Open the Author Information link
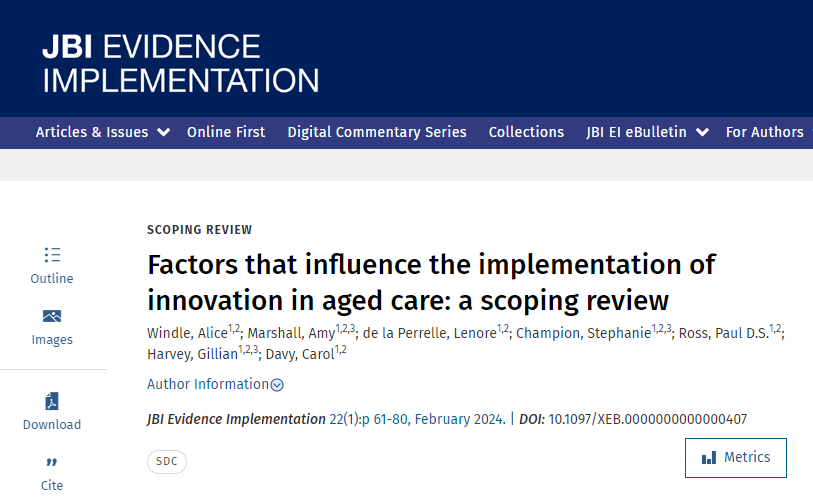813x501 pixels. click(208, 384)
